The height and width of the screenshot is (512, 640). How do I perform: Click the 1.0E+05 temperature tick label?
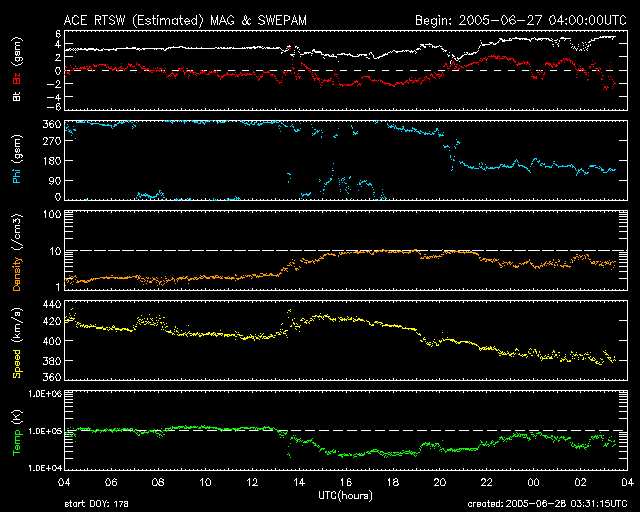(45, 431)
